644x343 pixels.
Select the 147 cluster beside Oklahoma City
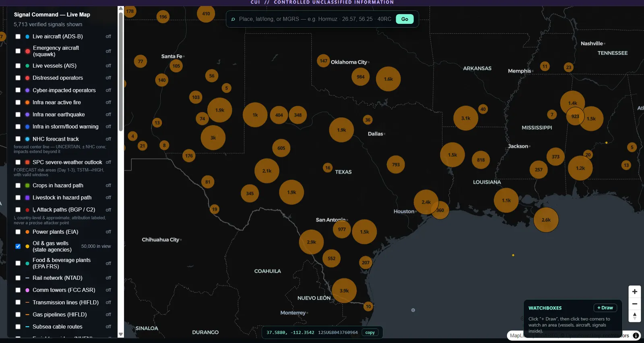tap(324, 61)
